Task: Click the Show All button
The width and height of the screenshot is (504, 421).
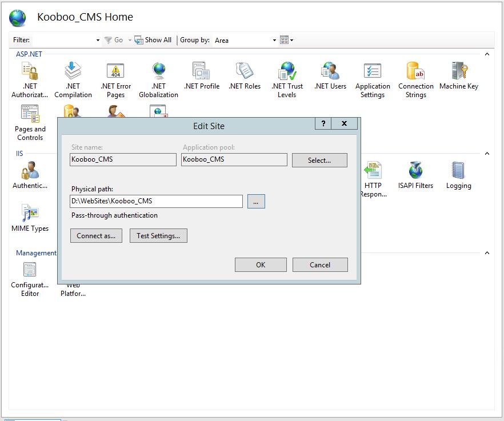Action: click(x=153, y=40)
